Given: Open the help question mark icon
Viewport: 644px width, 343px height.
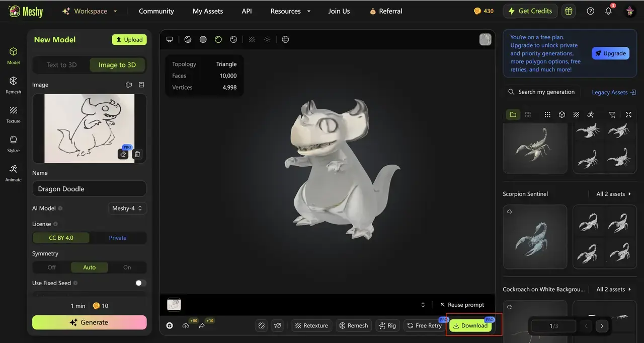Looking at the screenshot, I should tap(591, 11).
